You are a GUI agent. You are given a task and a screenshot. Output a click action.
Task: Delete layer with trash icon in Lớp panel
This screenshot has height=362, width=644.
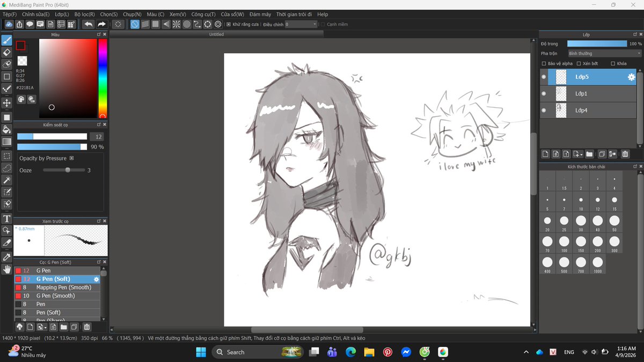625,154
